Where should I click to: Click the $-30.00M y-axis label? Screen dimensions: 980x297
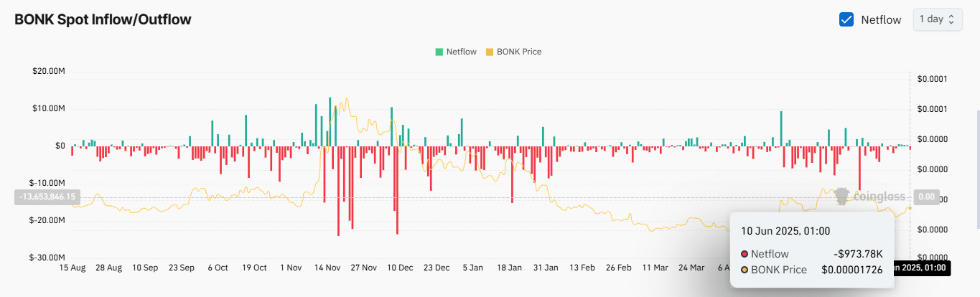point(48,258)
